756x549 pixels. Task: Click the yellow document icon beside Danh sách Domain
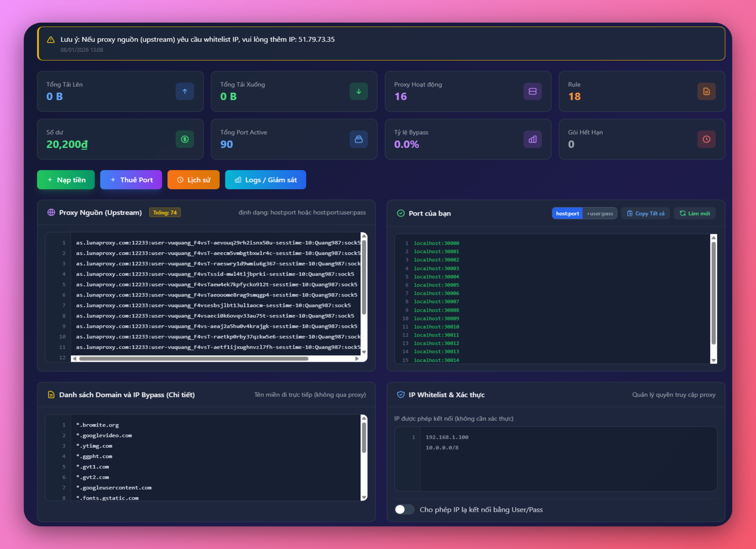(51, 395)
